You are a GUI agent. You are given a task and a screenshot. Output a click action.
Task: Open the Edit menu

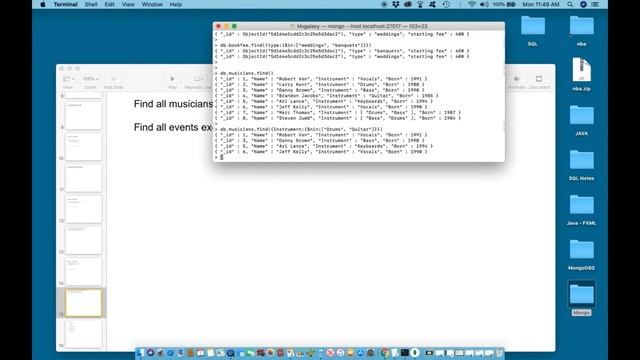[x=109, y=4]
